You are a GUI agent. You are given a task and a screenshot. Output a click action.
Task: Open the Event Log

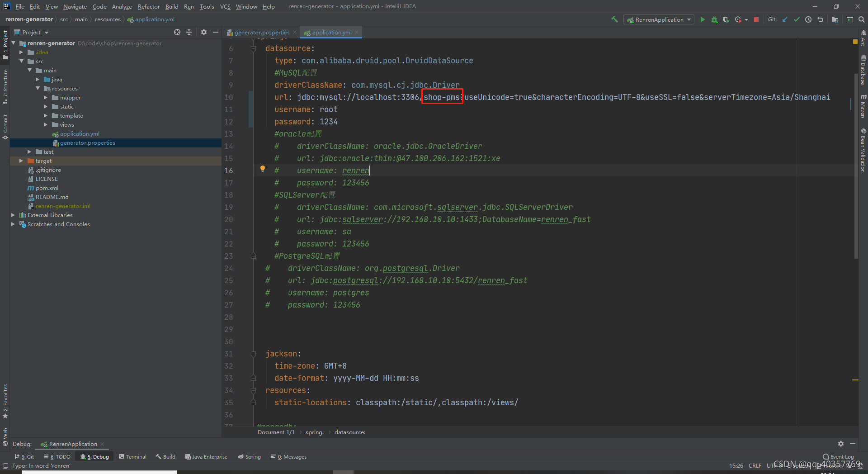pyautogui.click(x=838, y=457)
